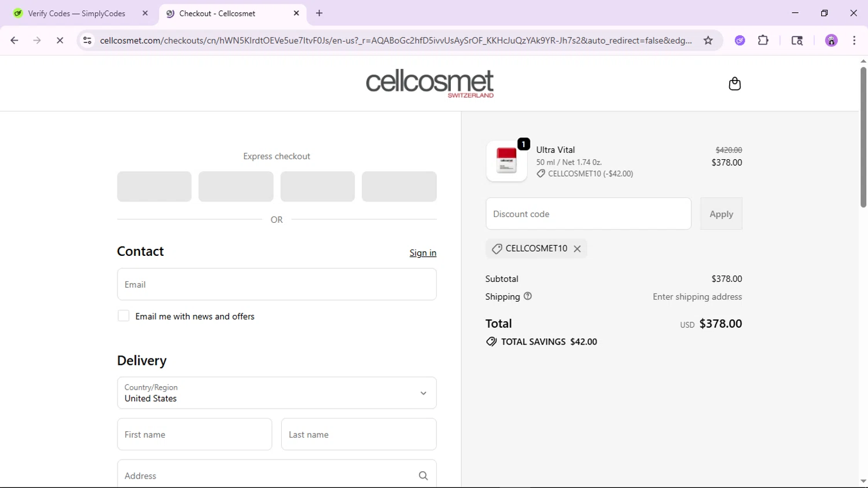Image resolution: width=868 pixels, height=488 pixels.
Task: Click the page vertical scrollbar thumb
Action: [863, 137]
